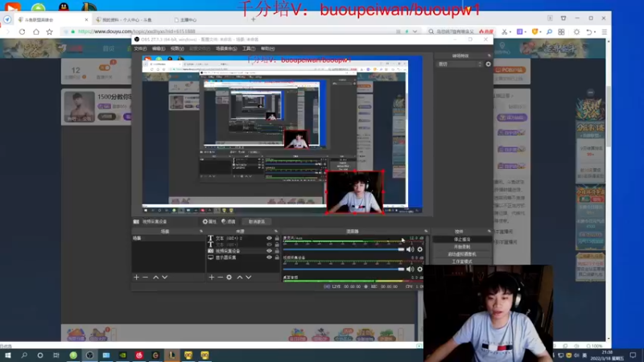Open the scene transition type dropdown

pyautogui.click(x=460, y=64)
